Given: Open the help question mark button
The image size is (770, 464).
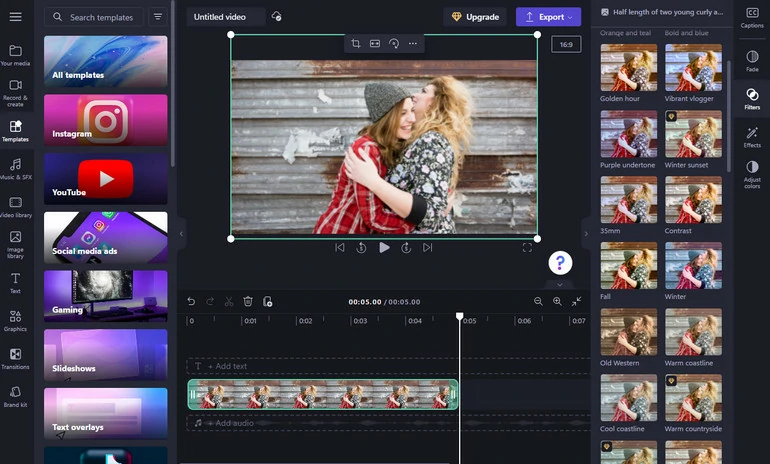Looking at the screenshot, I should 560,263.
